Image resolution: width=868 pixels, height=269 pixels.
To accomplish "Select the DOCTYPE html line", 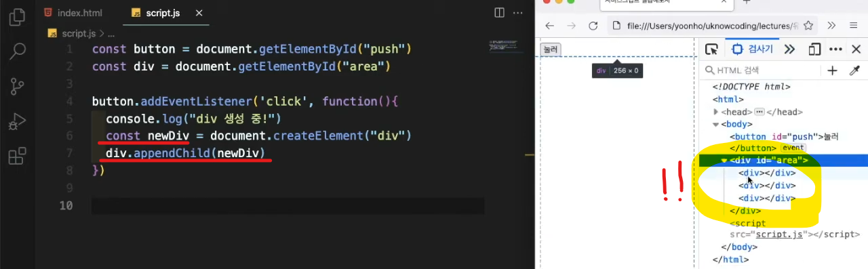I will click(751, 87).
